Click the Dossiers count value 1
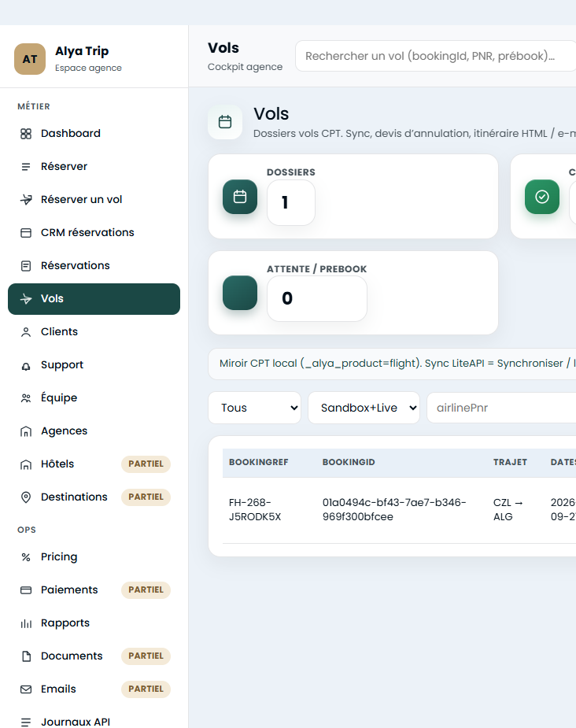This screenshot has width=576, height=728. [x=291, y=202]
